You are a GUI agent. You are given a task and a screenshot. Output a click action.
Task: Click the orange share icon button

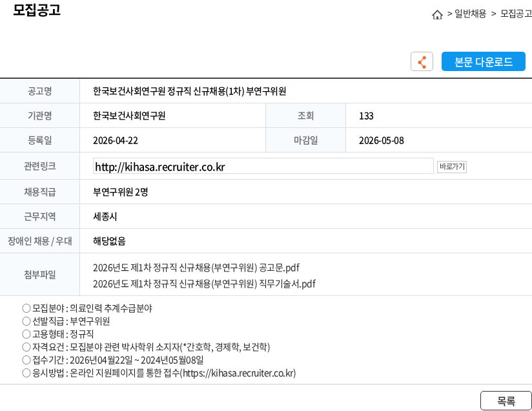[x=422, y=61]
